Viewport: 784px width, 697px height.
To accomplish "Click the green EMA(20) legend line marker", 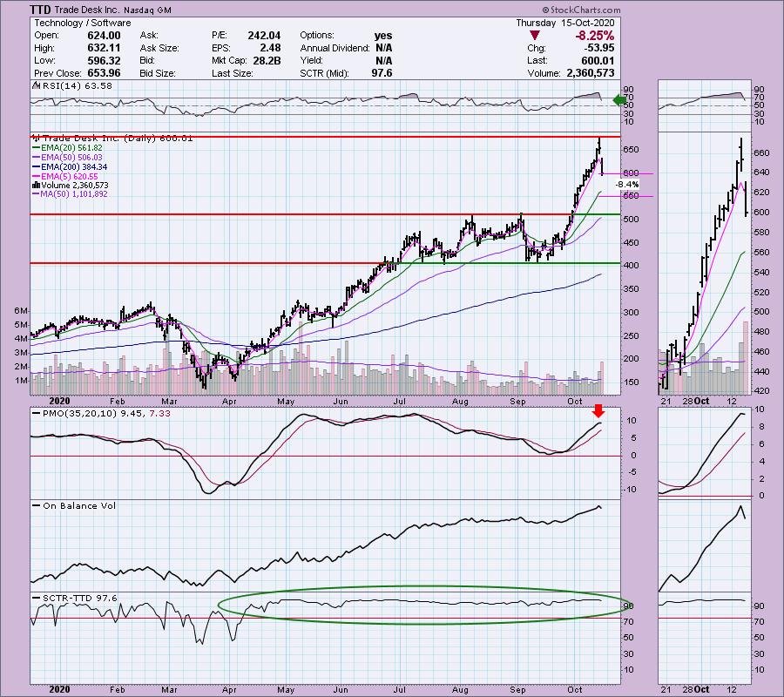I will point(36,148).
